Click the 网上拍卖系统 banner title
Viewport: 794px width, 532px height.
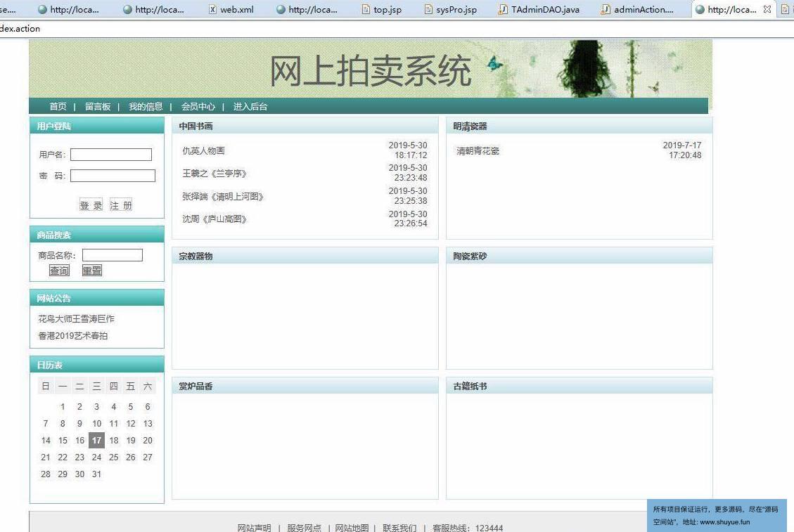(x=371, y=71)
